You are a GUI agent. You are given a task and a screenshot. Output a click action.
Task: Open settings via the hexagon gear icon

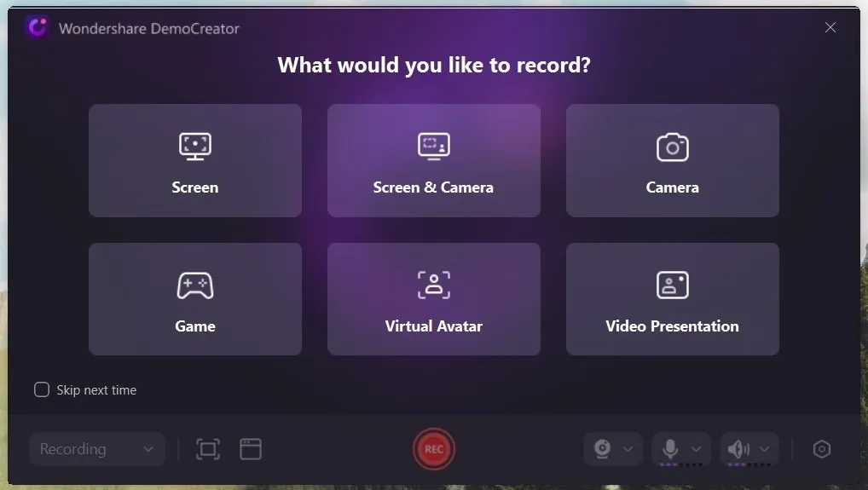click(x=821, y=449)
